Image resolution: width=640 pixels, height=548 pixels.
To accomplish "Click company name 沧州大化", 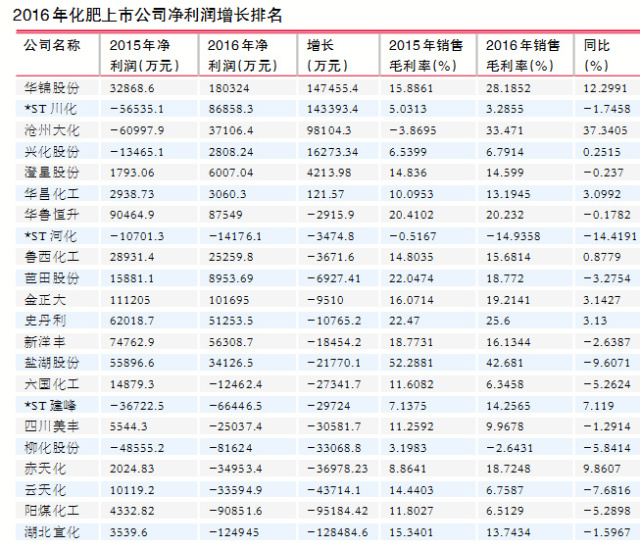I will [x=52, y=130].
